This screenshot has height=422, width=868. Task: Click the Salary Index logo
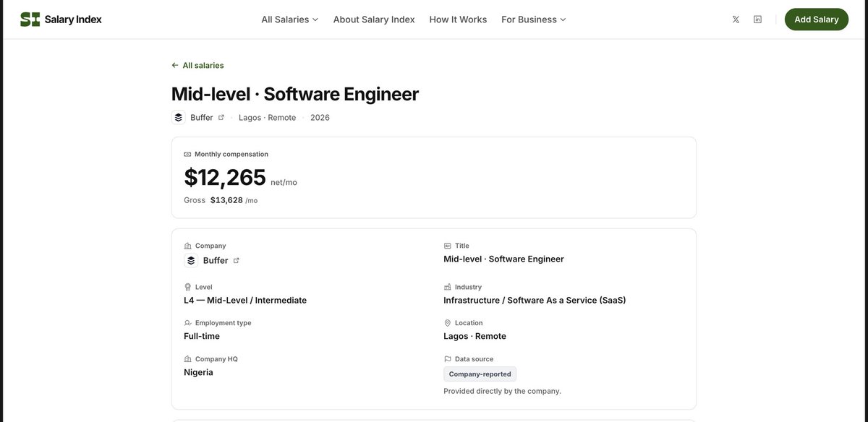(61, 20)
